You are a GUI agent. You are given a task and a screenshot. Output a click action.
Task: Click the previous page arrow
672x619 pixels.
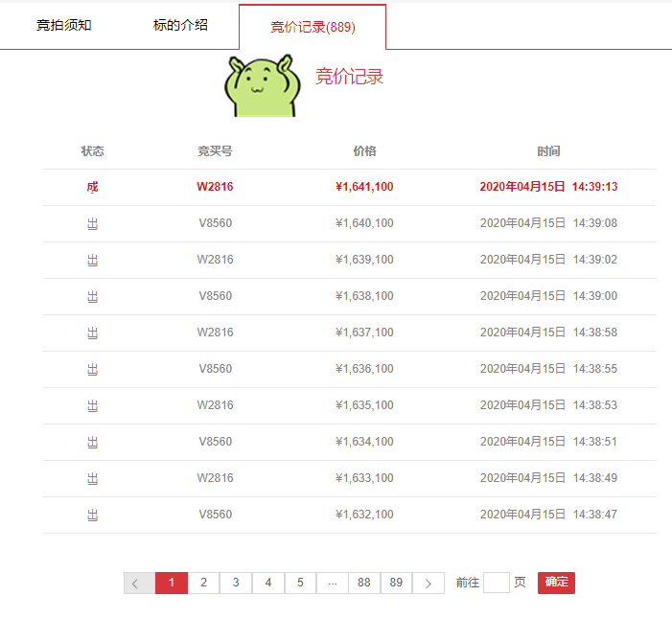coord(139,583)
